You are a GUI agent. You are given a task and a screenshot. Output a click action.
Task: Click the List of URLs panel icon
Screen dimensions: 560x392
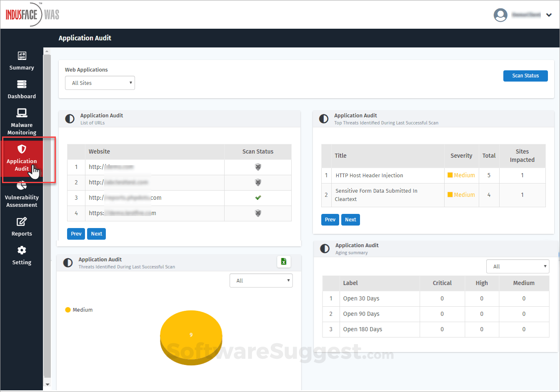coord(70,119)
